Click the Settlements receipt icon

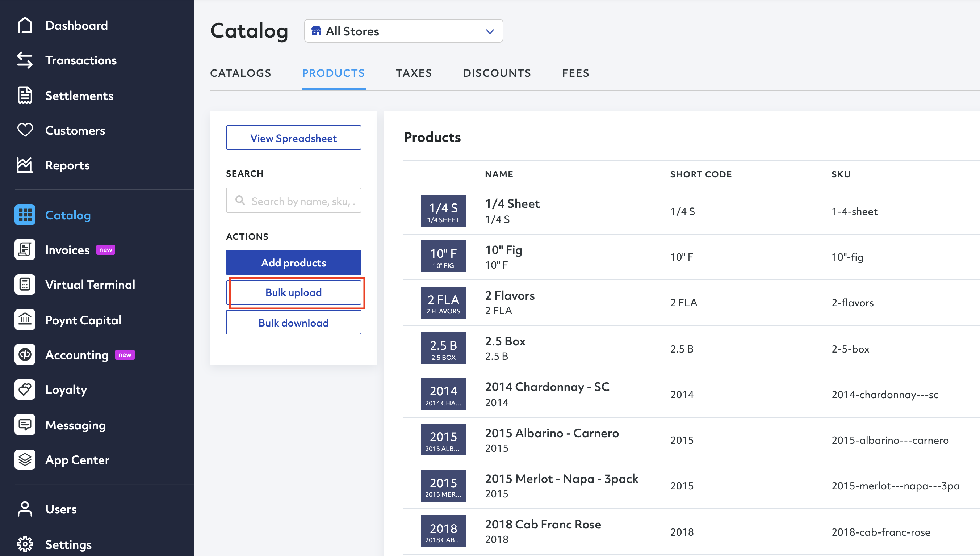pyautogui.click(x=25, y=96)
